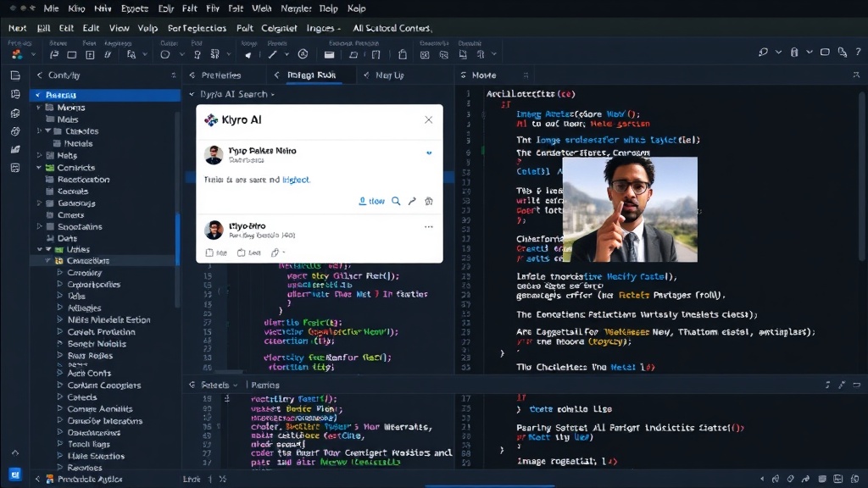Click the colorful app logo in the toolbar
The image size is (868, 488).
click(x=17, y=54)
